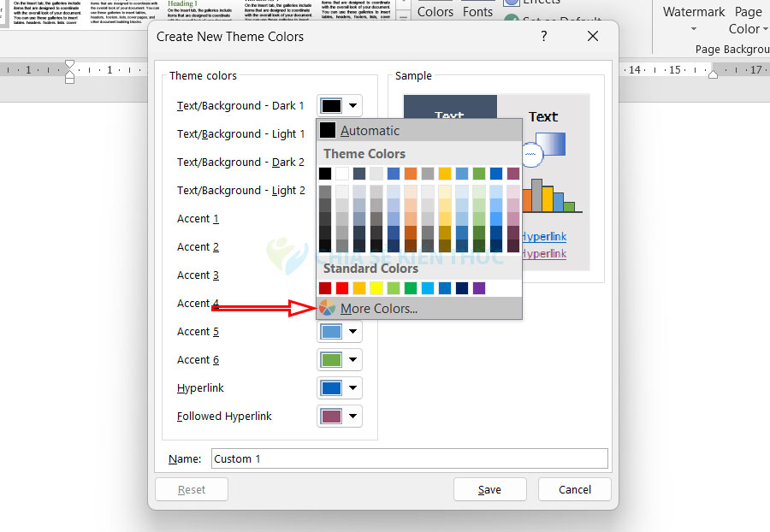This screenshot has height=532, width=770.
Task: Open the Fonts menu in the ribbon
Action: point(477,11)
